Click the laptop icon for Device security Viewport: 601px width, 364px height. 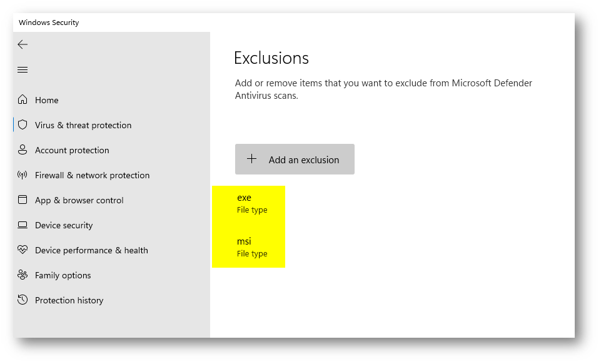point(23,225)
